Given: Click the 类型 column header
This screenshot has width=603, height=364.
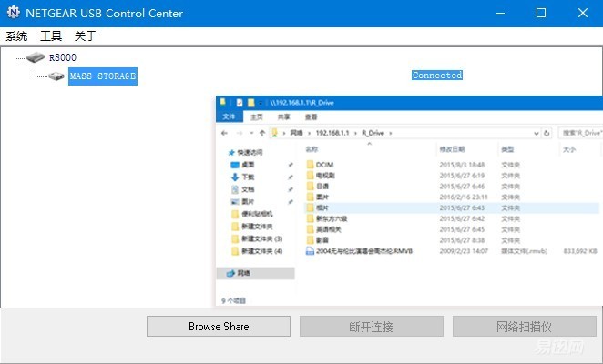Looking at the screenshot, I should coord(507,149).
